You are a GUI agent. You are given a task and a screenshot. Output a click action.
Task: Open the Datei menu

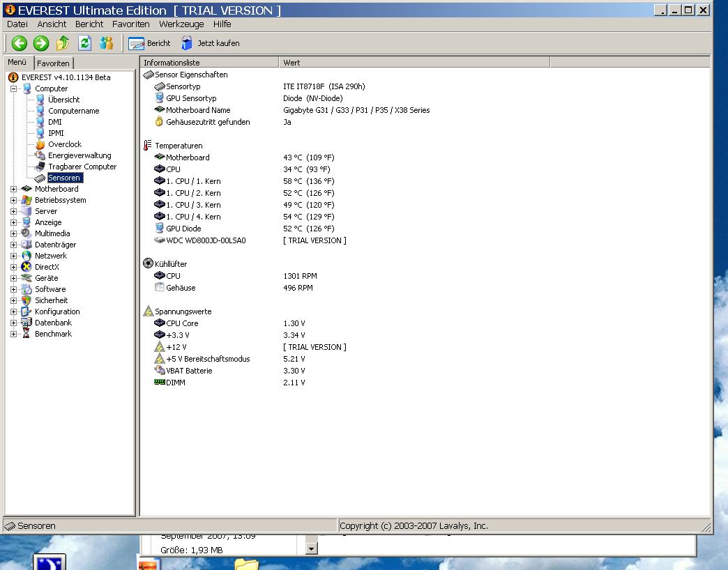pos(17,24)
